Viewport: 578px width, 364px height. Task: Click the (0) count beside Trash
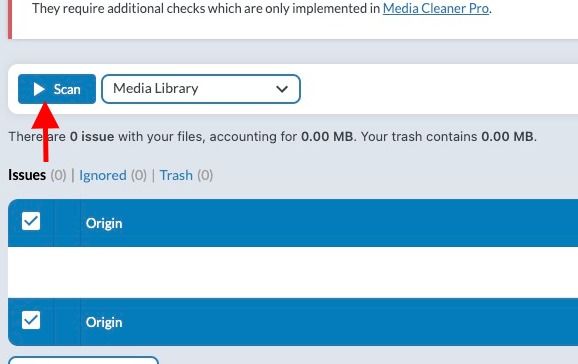click(x=205, y=175)
